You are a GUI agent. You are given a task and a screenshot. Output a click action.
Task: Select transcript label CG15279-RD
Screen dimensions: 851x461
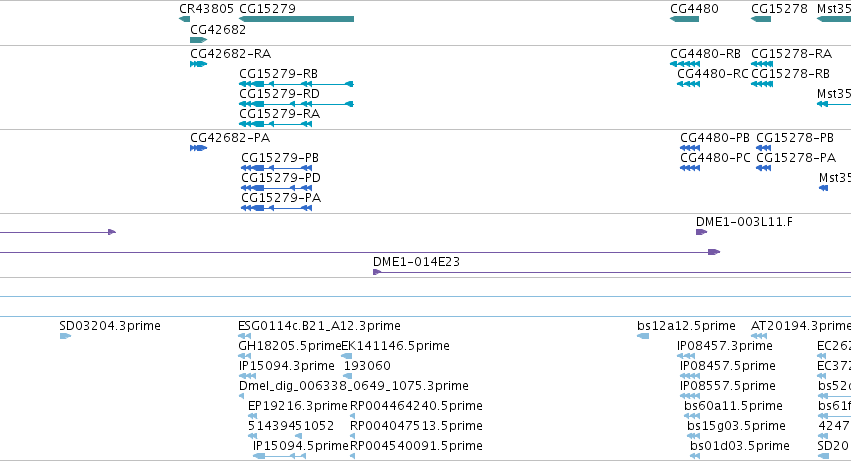[279, 94]
